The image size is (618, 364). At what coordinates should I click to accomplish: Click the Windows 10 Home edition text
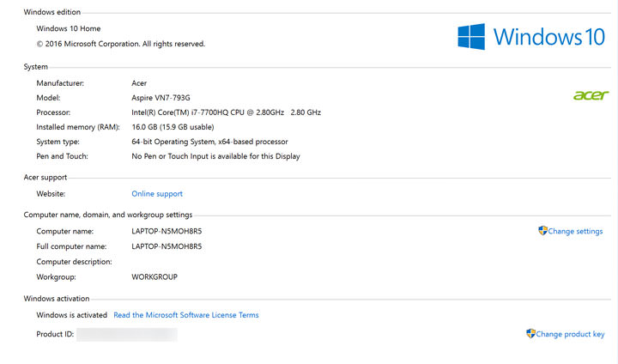pos(69,28)
